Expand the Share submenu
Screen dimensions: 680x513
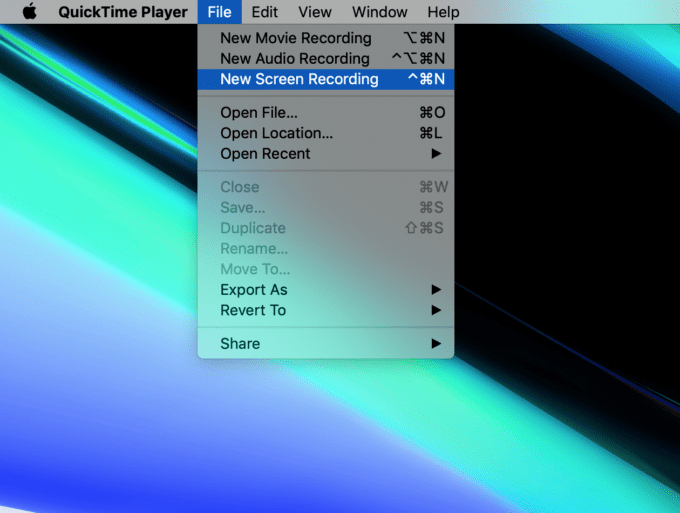pos(240,343)
